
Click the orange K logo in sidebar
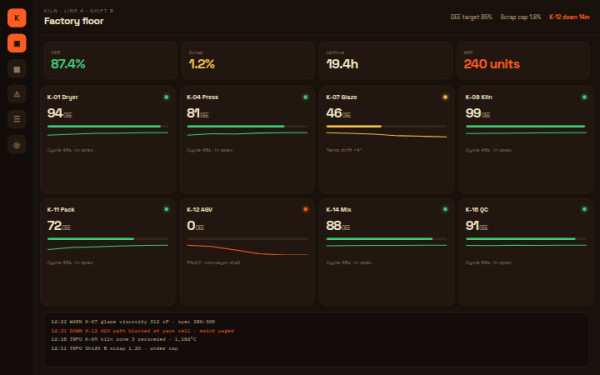click(x=17, y=18)
